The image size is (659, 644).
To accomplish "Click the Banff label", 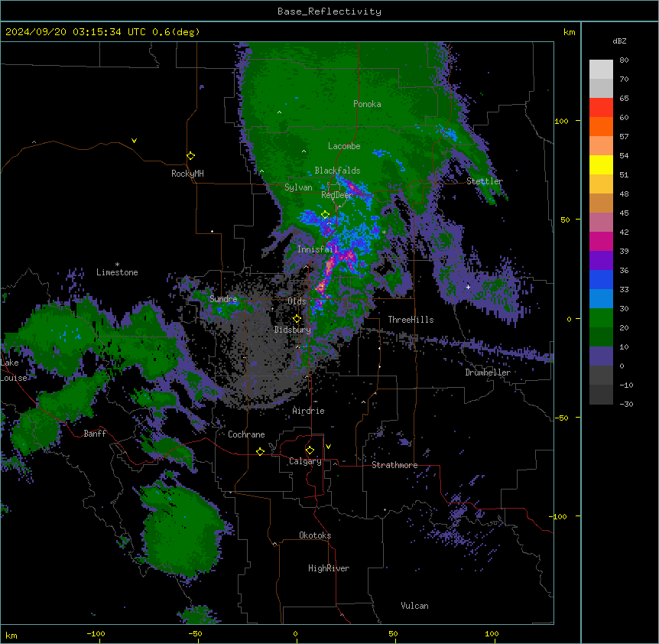I will point(95,434).
